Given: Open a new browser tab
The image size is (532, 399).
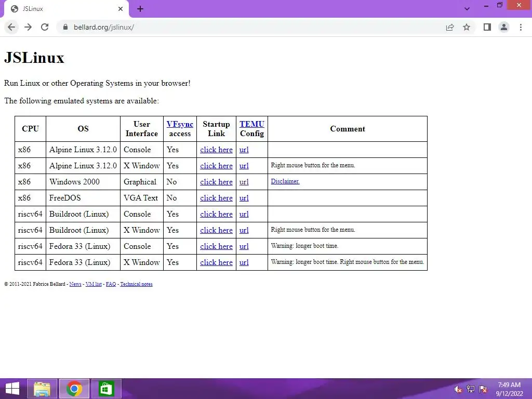Looking at the screenshot, I should (x=140, y=9).
